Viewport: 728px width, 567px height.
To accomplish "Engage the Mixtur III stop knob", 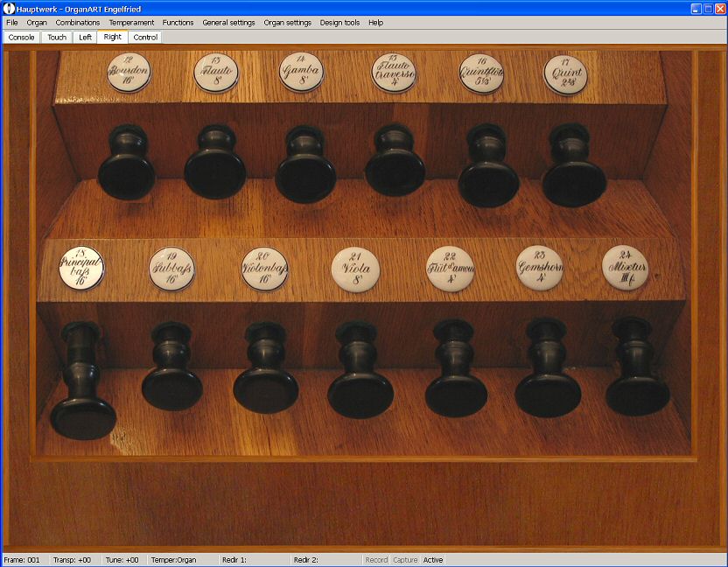I will tap(638, 390).
